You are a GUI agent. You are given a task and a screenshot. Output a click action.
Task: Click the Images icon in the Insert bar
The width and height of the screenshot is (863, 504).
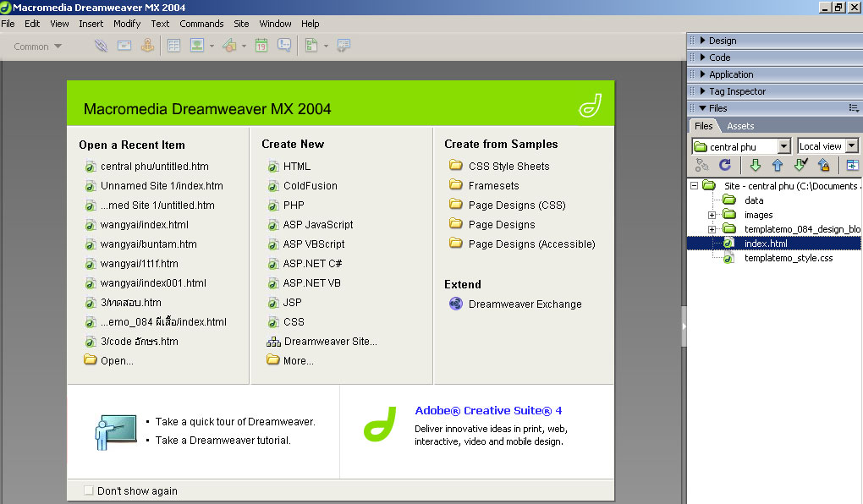pos(196,46)
